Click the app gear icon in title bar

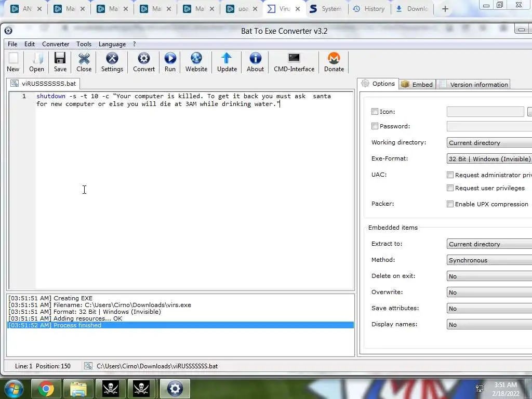coord(8,31)
